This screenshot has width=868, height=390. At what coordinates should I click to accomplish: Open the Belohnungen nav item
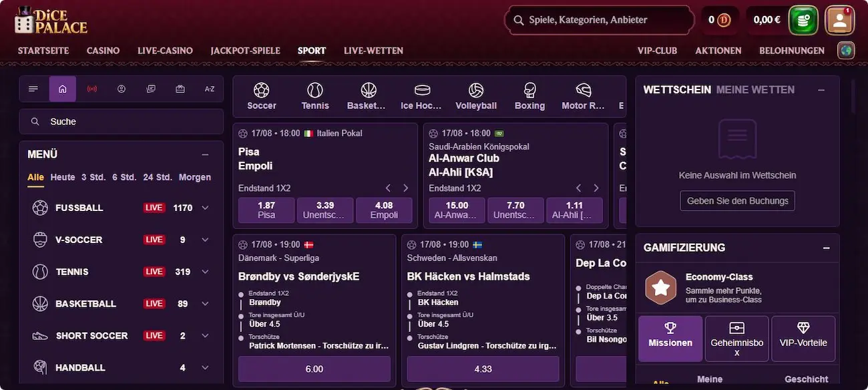coord(792,51)
